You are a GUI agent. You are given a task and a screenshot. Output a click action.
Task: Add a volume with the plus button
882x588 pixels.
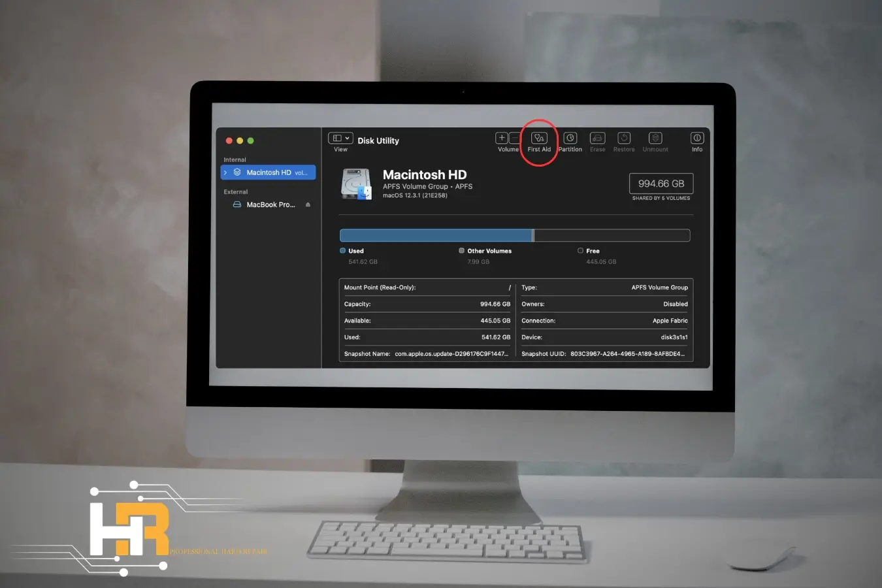501,138
